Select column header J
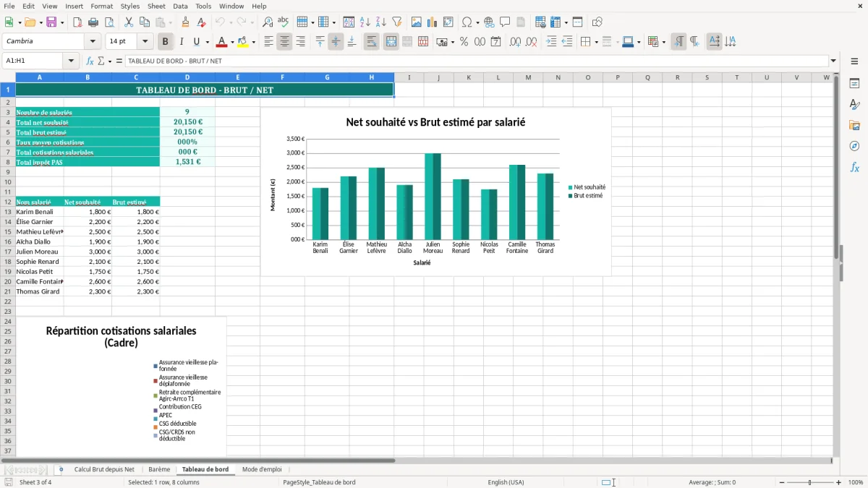Image resolution: width=868 pixels, height=488 pixels. (438, 77)
